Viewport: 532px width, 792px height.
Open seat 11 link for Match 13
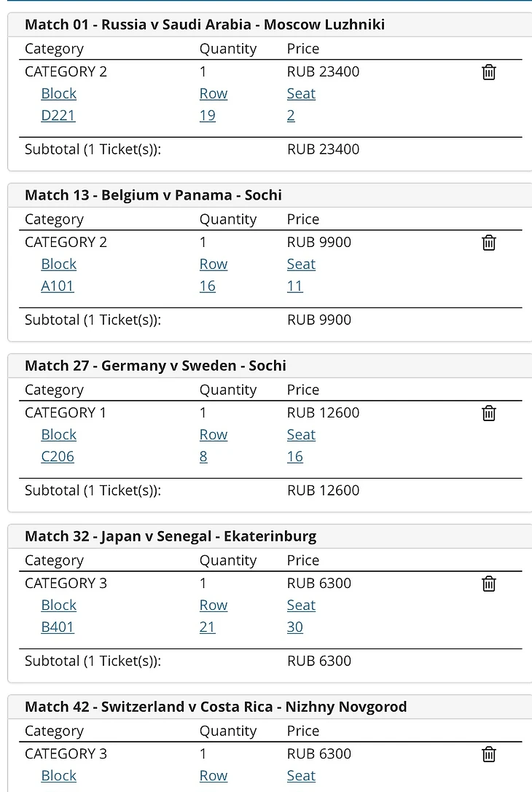(295, 286)
